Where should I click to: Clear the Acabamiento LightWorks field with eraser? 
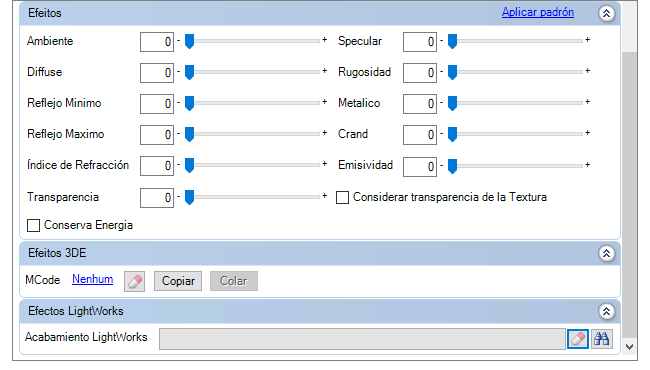click(x=577, y=339)
